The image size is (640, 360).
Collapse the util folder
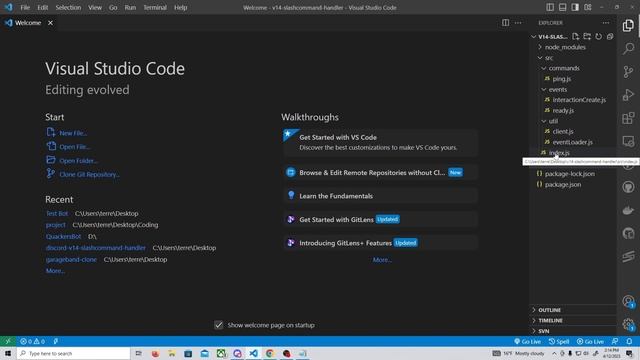tap(573, 121)
